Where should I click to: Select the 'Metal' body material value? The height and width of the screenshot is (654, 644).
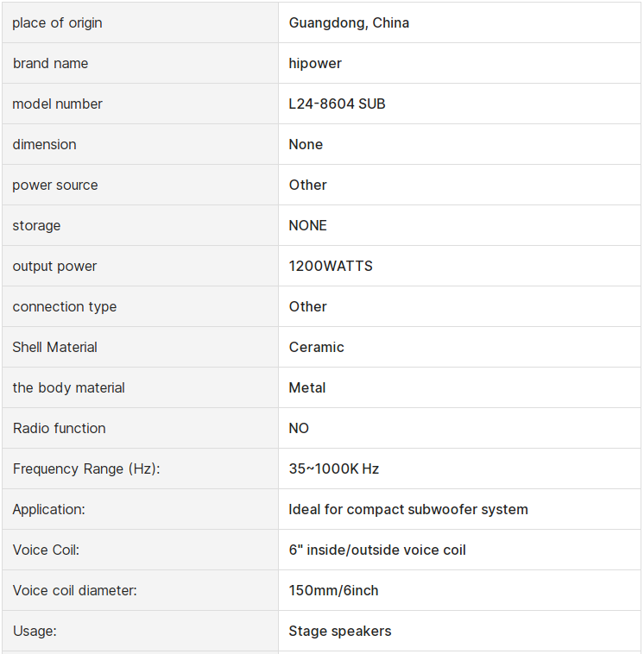307,388
